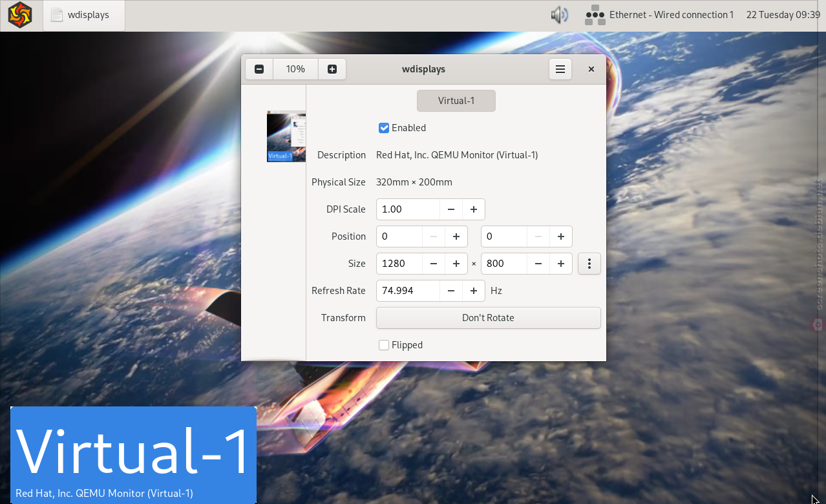The height and width of the screenshot is (504, 826).
Task: Open the Size modes three-dot menu
Action: [x=589, y=264]
